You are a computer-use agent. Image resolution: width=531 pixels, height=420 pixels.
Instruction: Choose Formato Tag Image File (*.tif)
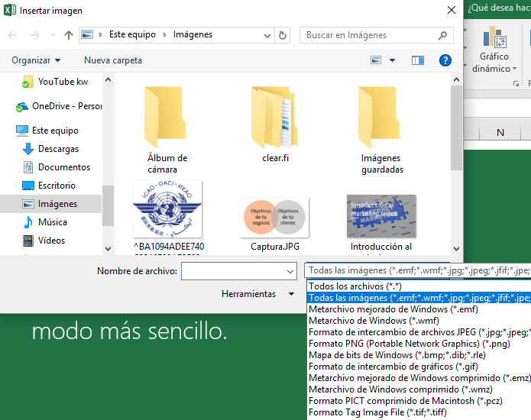point(419,412)
